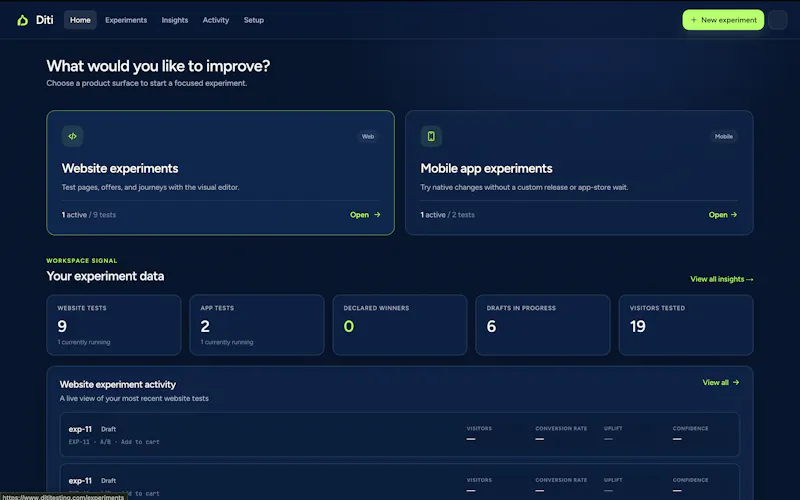Click the arrow next to Mobile Open

click(734, 215)
